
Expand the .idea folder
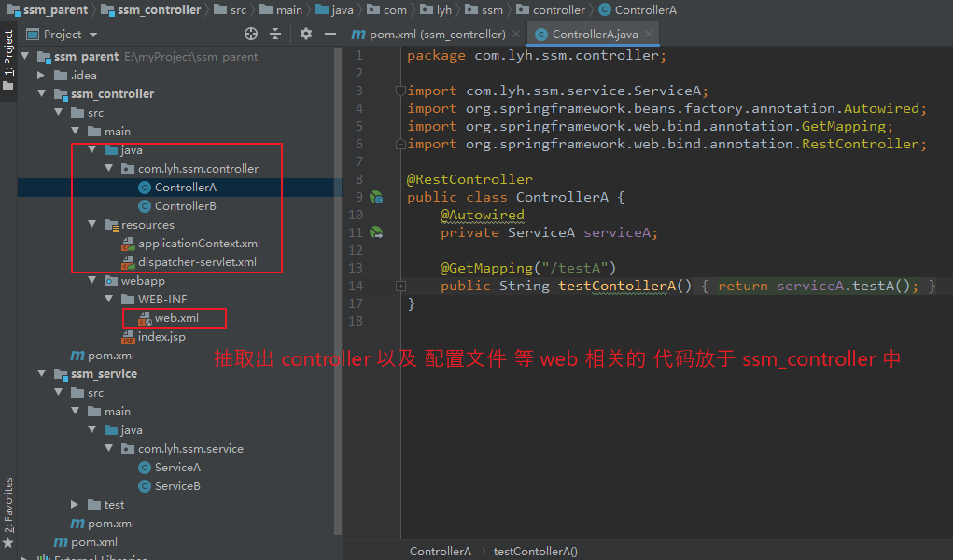41,75
